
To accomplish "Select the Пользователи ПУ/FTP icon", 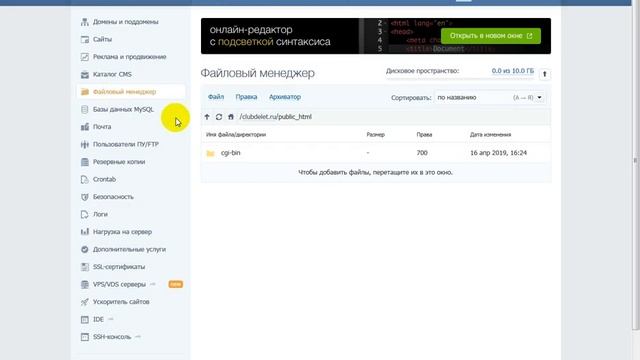I will click(84, 144).
